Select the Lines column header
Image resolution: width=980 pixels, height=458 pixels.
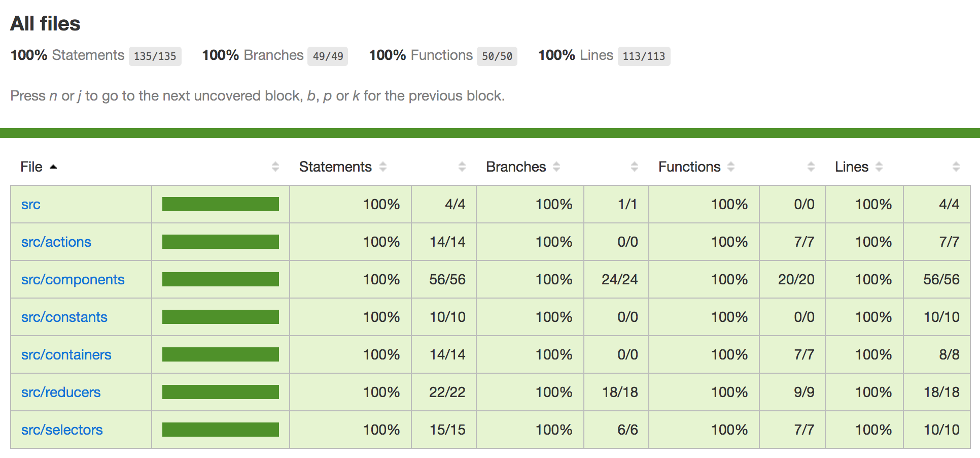click(851, 166)
